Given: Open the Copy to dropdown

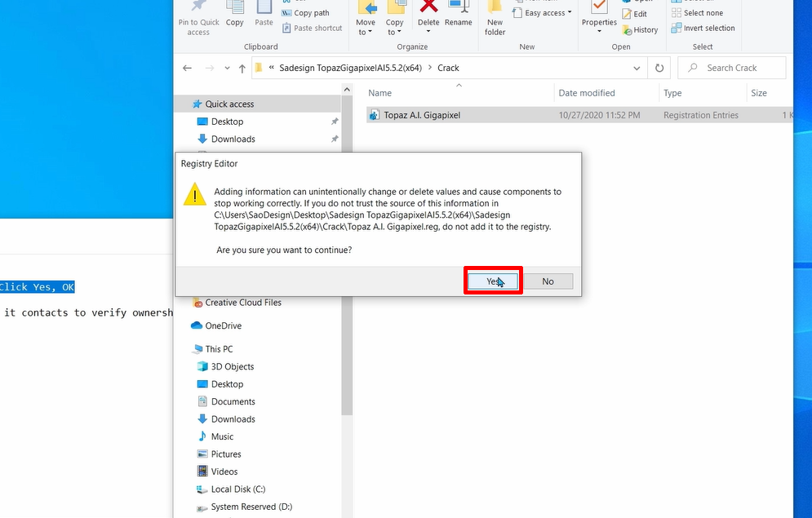Looking at the screenshot, I should (395, 19).
